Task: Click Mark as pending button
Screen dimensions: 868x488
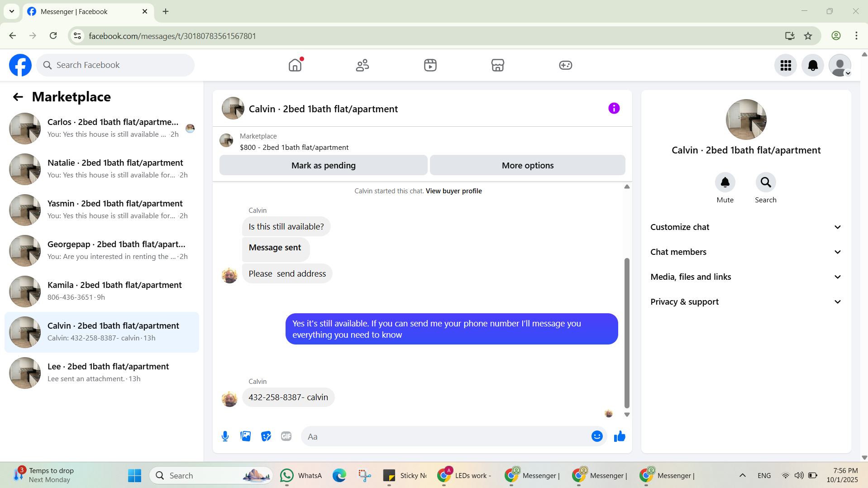Action: (x=324, y=165)
